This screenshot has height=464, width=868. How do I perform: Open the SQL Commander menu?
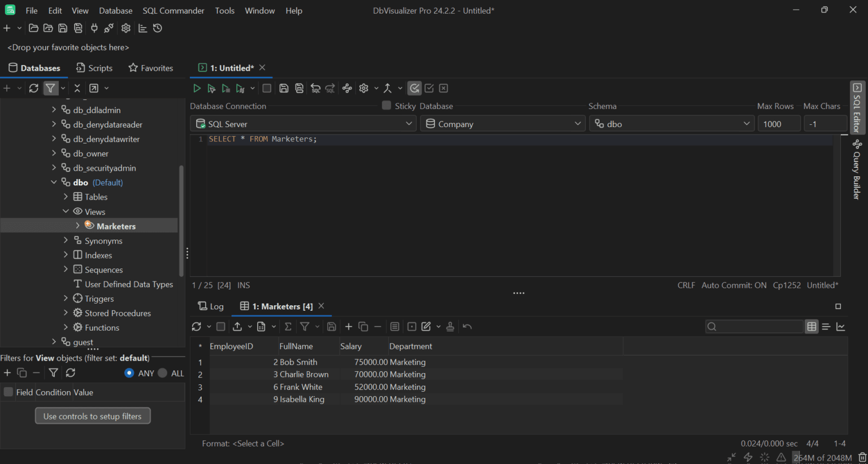click(x=173, y=10)
